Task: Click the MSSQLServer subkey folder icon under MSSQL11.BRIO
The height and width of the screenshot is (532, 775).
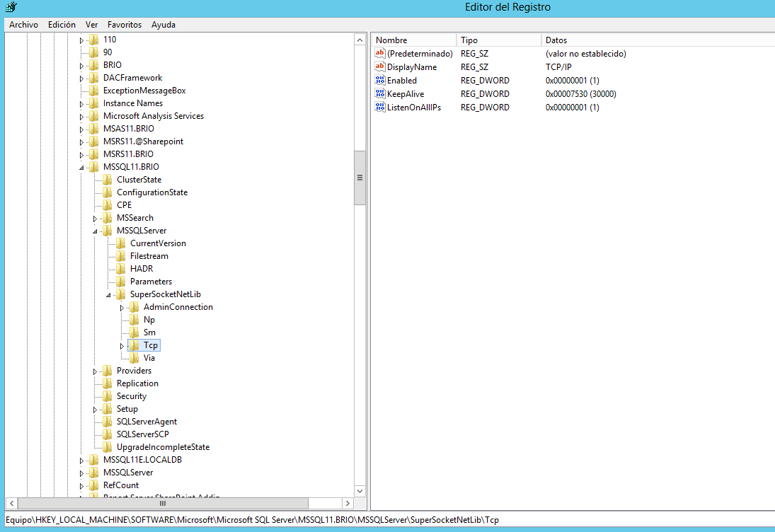Action: [108, 230]
